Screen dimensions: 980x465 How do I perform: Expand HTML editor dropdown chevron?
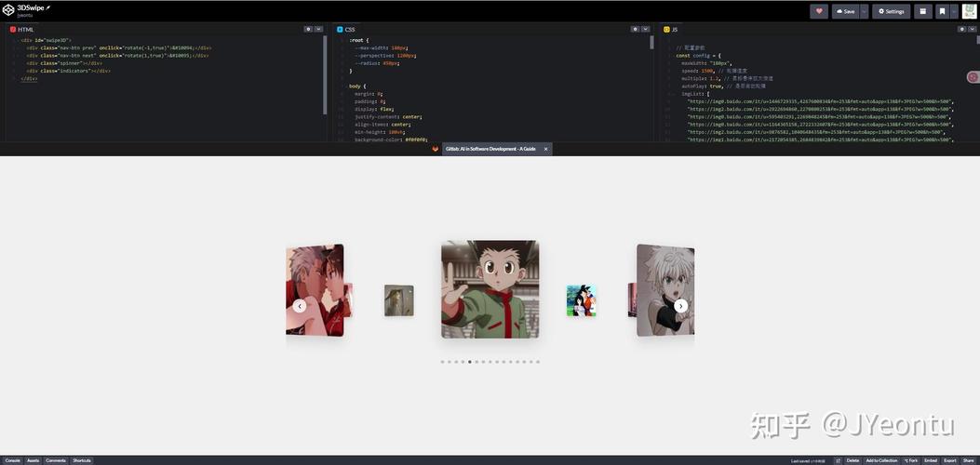click(x=318, y=29)
